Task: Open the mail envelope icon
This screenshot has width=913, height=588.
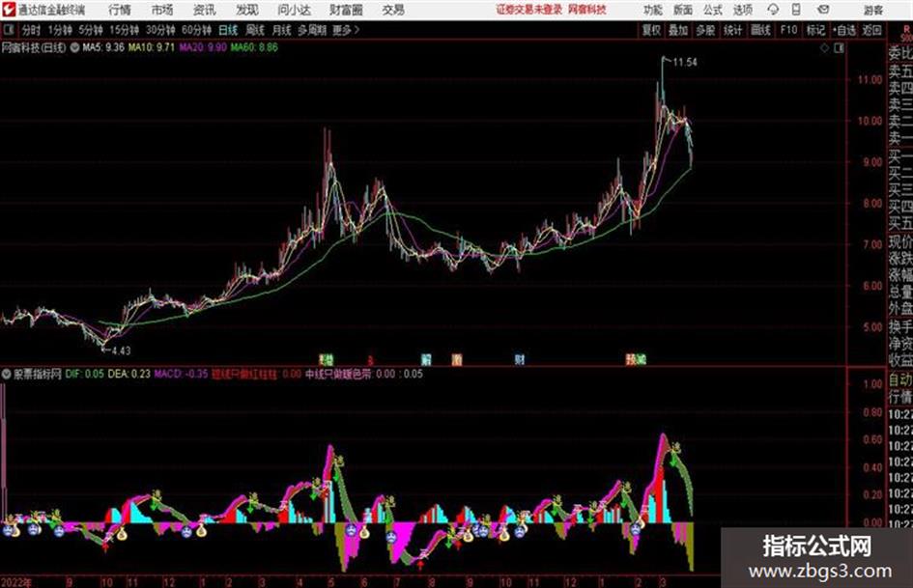Action: coord(823,10)
